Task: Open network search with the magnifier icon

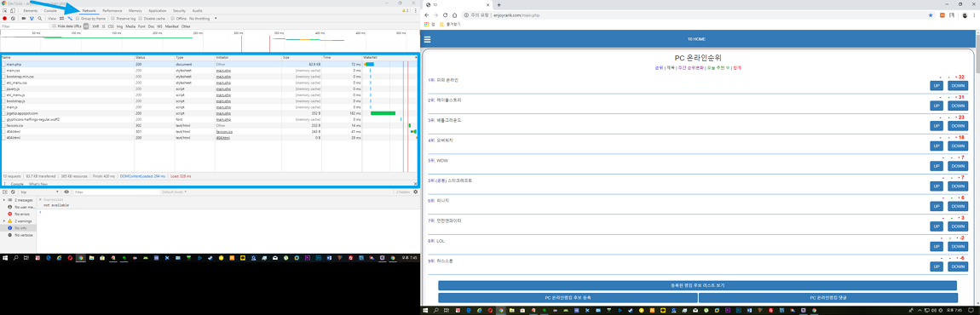Action: [x=39, y=19]
